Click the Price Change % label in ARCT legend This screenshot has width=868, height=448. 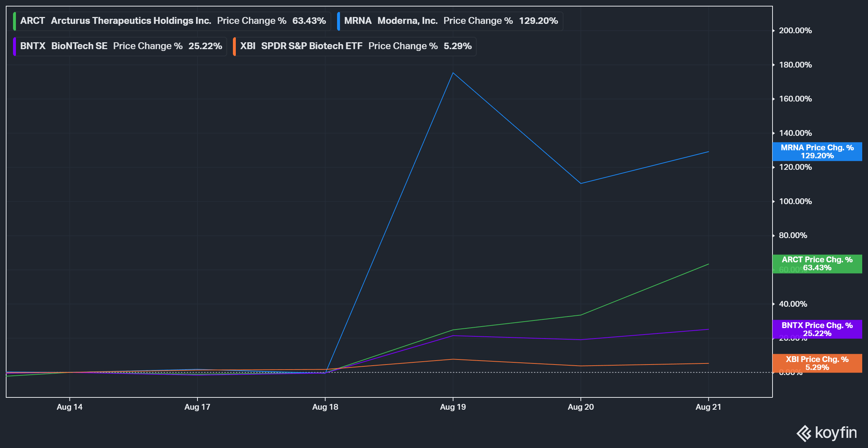[252, 21]
